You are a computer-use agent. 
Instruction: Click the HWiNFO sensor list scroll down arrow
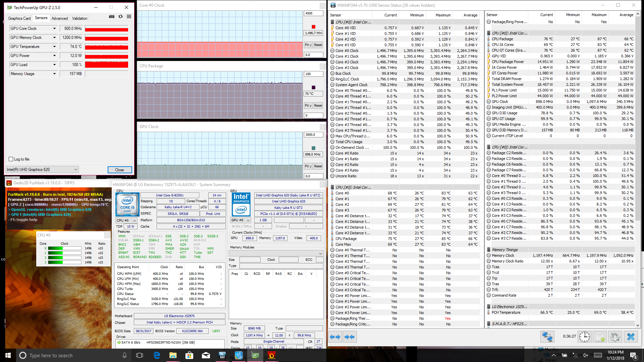(638, 325)
